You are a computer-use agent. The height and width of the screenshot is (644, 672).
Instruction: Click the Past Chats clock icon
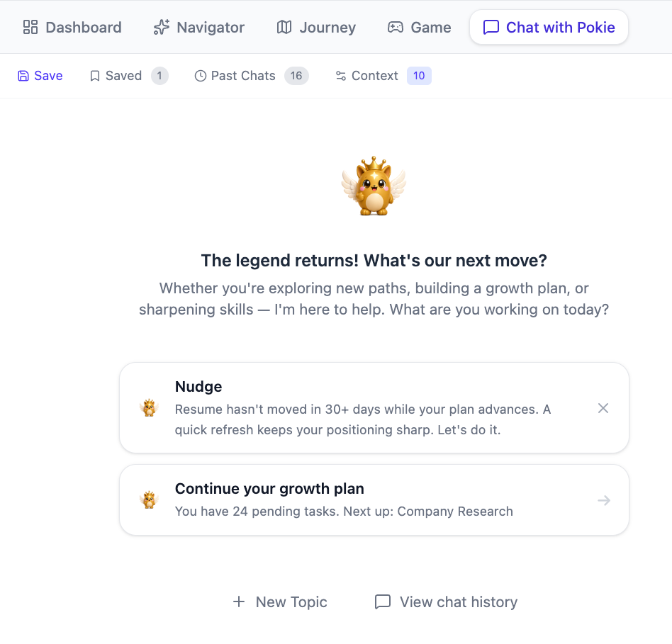coord(200,76)
